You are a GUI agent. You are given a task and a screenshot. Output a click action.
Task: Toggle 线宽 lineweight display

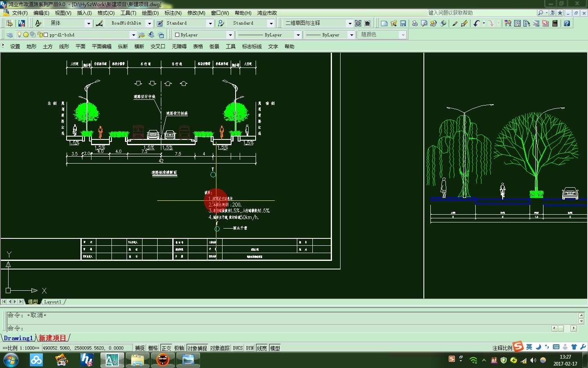(262, 348)
